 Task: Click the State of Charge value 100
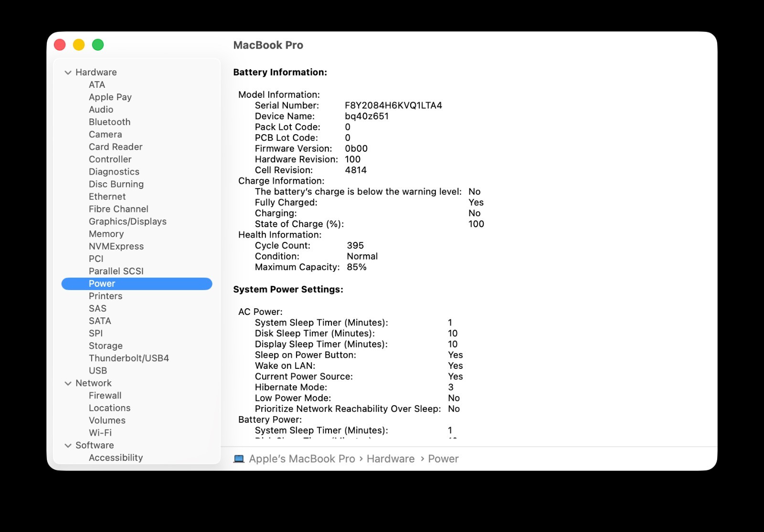[476, 224]
